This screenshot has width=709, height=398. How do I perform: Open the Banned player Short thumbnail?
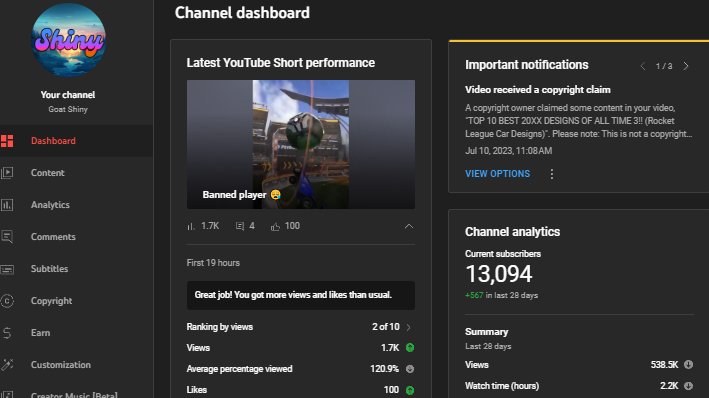pos(301,144)
